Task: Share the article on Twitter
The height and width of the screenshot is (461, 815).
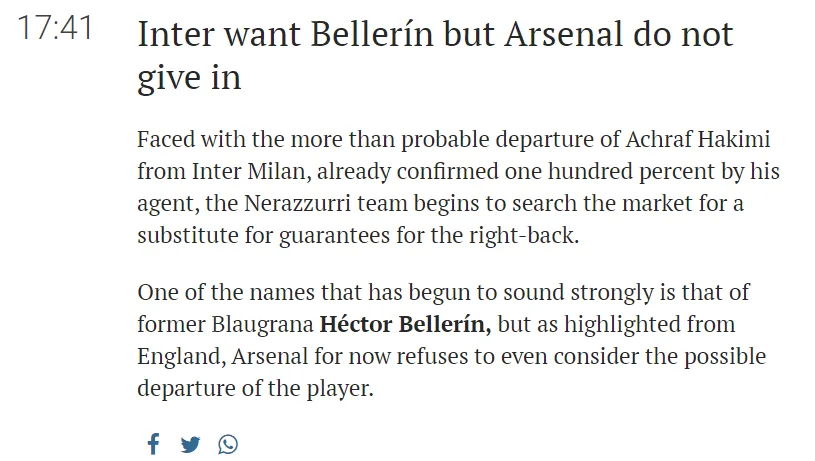Action: [x=190, y=444]
